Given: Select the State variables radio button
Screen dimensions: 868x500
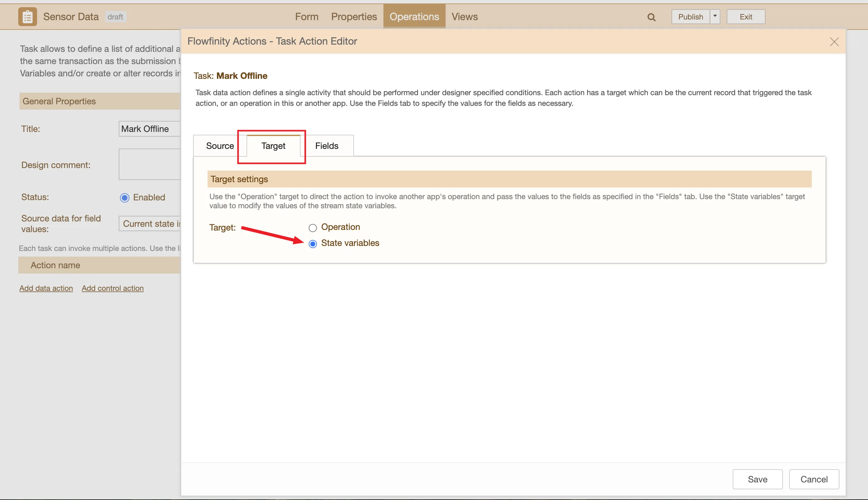Looking at the screenshot, I should [x=312, y=244].
